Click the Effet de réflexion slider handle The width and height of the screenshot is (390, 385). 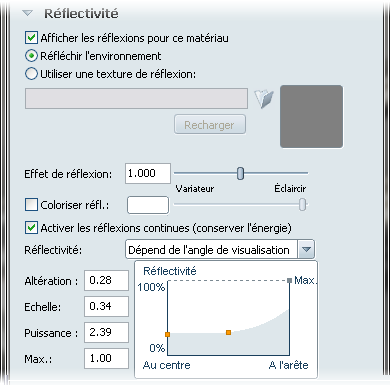[x=240, y=173]
